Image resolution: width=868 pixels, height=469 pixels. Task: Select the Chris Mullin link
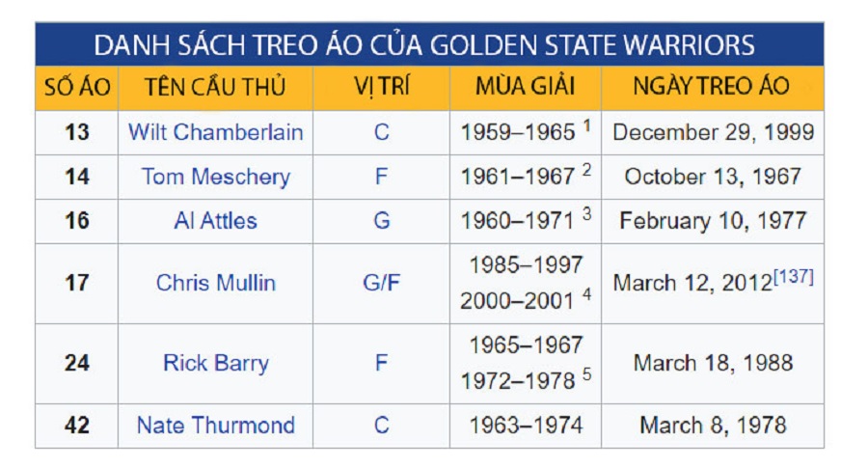[x=215, y=283]
